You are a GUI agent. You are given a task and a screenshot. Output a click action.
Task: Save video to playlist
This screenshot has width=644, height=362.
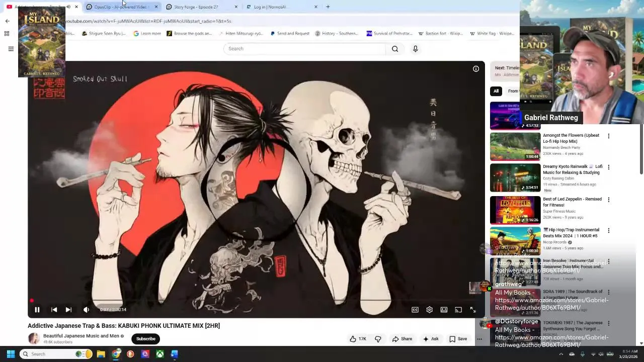tap(458, 339)
